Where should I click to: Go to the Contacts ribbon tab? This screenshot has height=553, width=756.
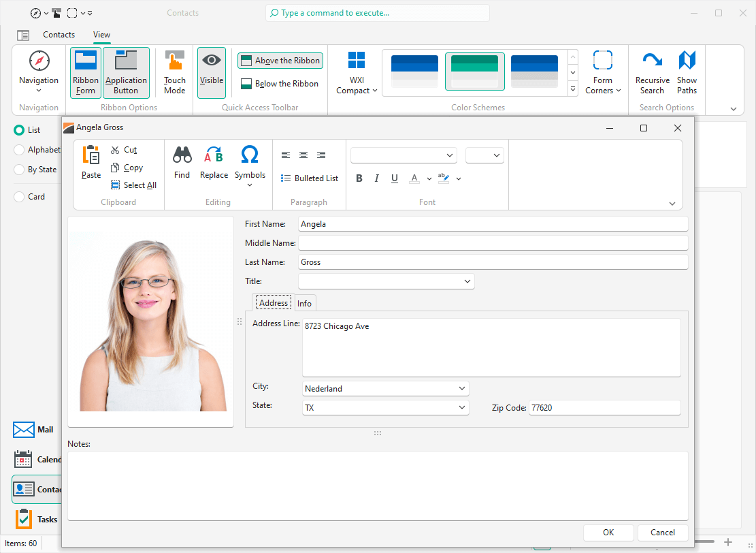tap(59, 34)
